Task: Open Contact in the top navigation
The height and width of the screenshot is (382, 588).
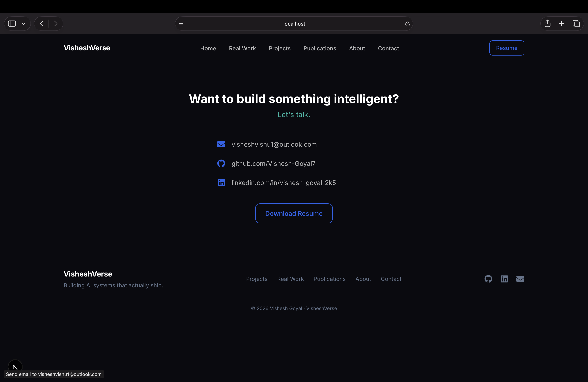Action: 388,48
